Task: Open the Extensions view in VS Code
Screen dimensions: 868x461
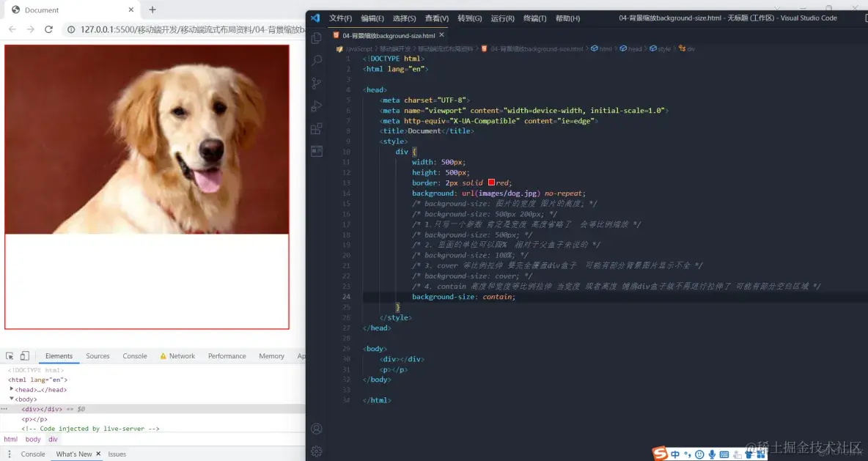Action: pos(317,128)
